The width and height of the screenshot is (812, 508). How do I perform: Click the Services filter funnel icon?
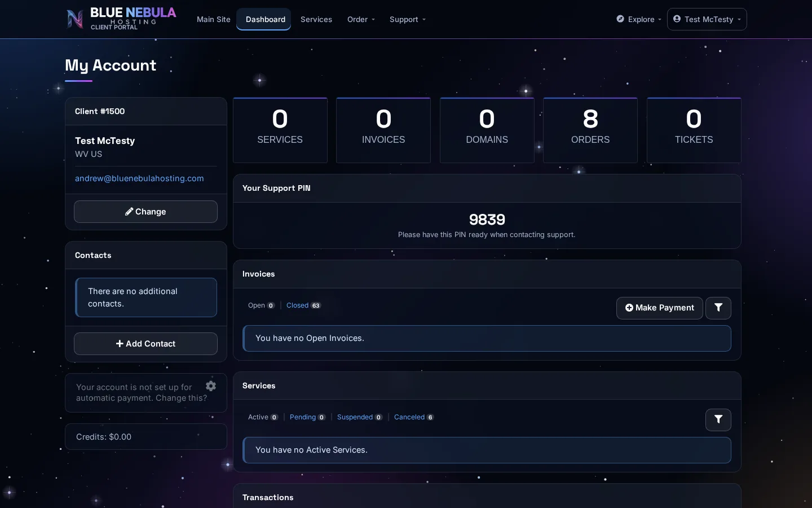tap(718, 419)
